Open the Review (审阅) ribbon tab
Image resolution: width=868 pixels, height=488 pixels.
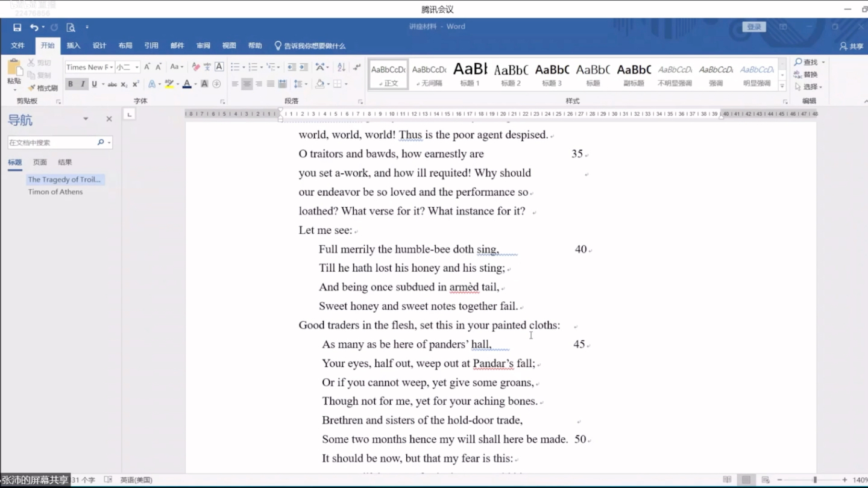tap(203, 46)
